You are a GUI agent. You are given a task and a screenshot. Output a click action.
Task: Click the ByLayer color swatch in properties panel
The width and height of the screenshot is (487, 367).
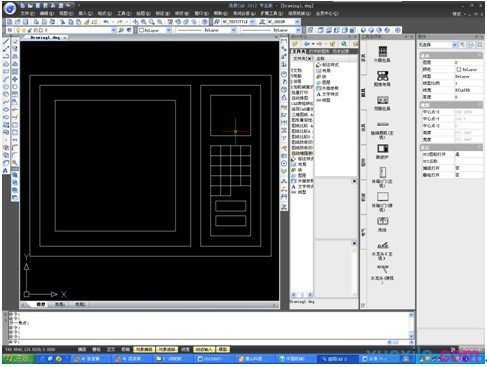[459, 69]
